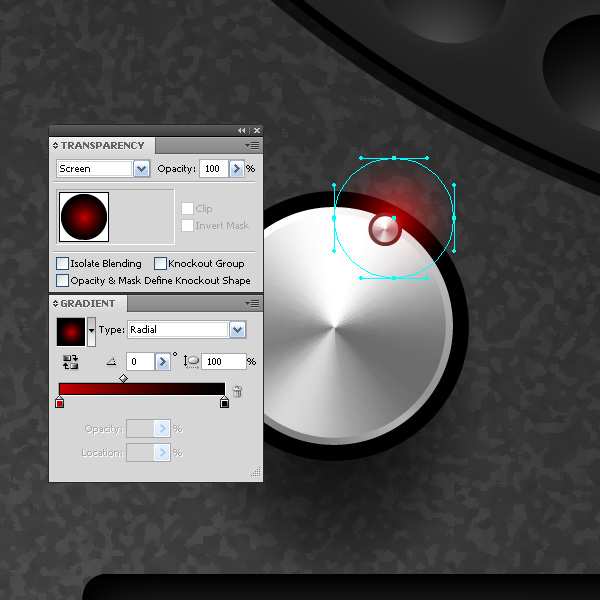Select the small red LED indicator ring
This screenshot has height=600, width=600.
click(x=385, y=230)
